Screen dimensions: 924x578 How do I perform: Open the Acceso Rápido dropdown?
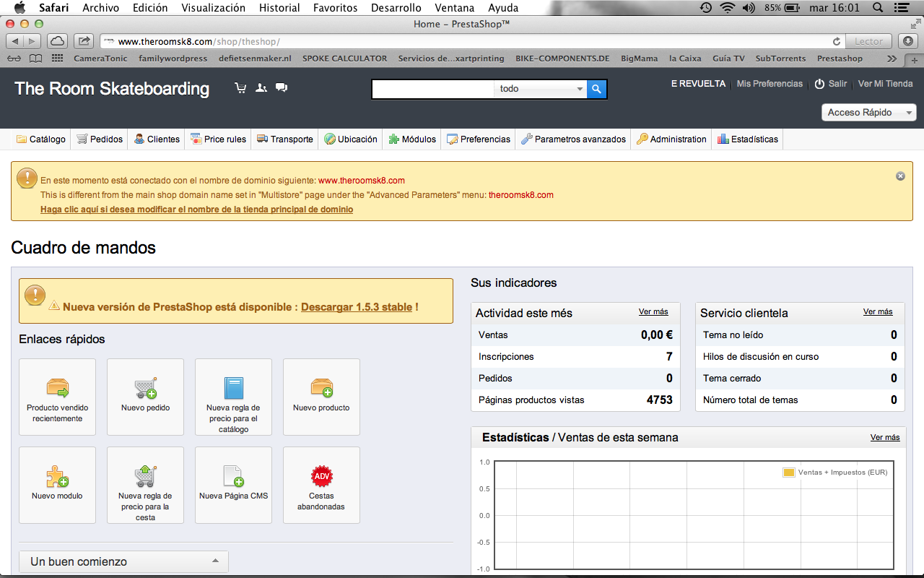(x=869, y=113)
